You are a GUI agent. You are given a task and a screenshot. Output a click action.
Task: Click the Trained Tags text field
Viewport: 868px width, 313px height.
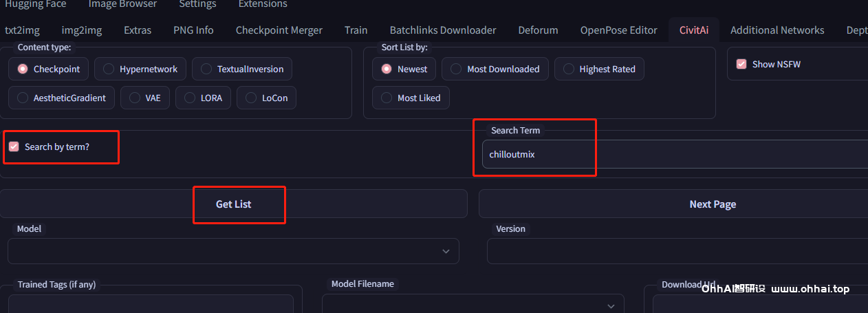click(x=151, y=304)
